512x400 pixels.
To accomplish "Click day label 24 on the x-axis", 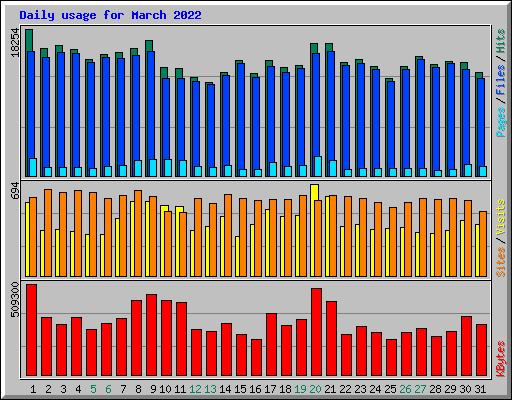I will (x=375, y=389).
